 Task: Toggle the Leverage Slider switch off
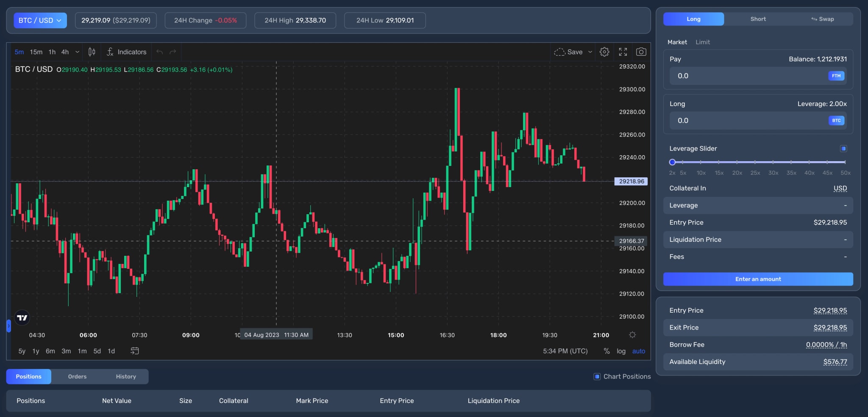(x=843, y=148)
